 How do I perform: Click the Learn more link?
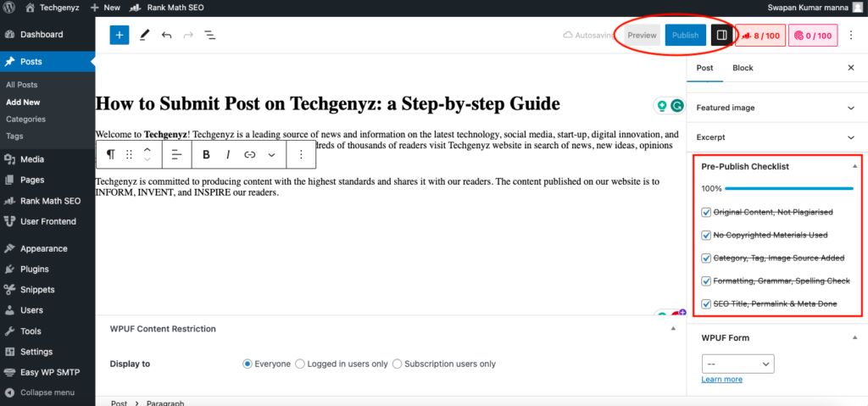(x=722, y=380)
